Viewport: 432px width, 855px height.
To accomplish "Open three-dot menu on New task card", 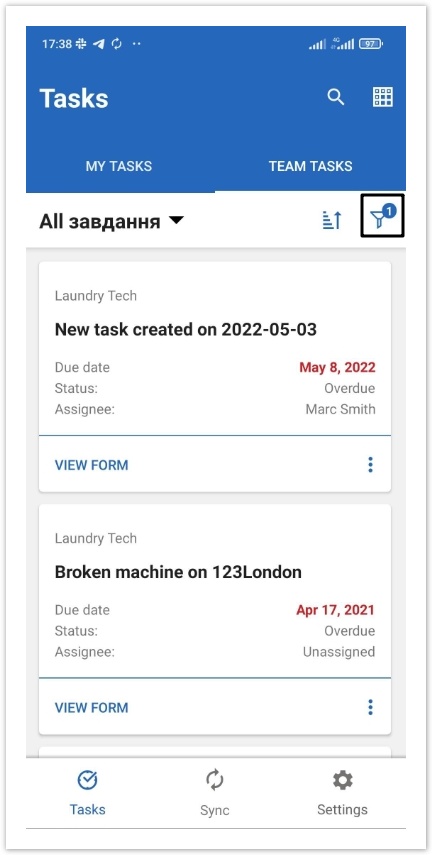I will tap(370, 465).
